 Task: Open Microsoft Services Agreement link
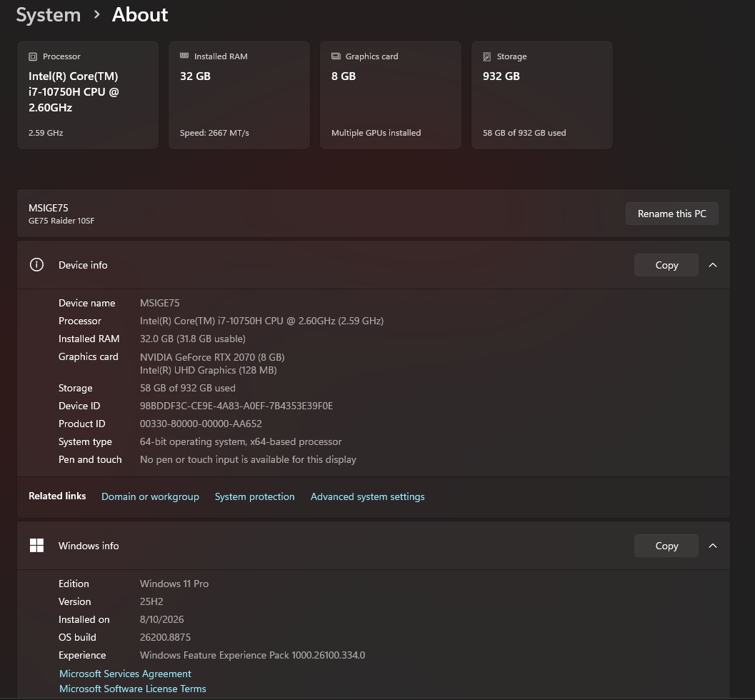click(125, 674)
